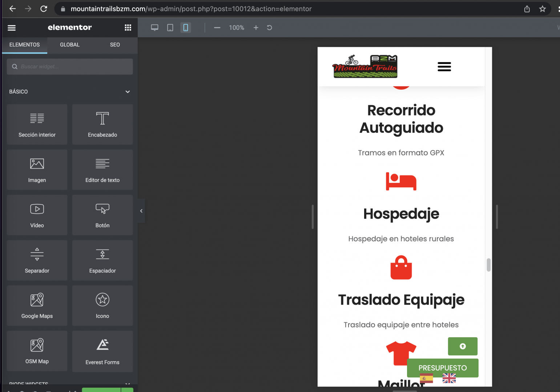Reload the browser page
Screen dimensions: 560x392
pos(44,9)
